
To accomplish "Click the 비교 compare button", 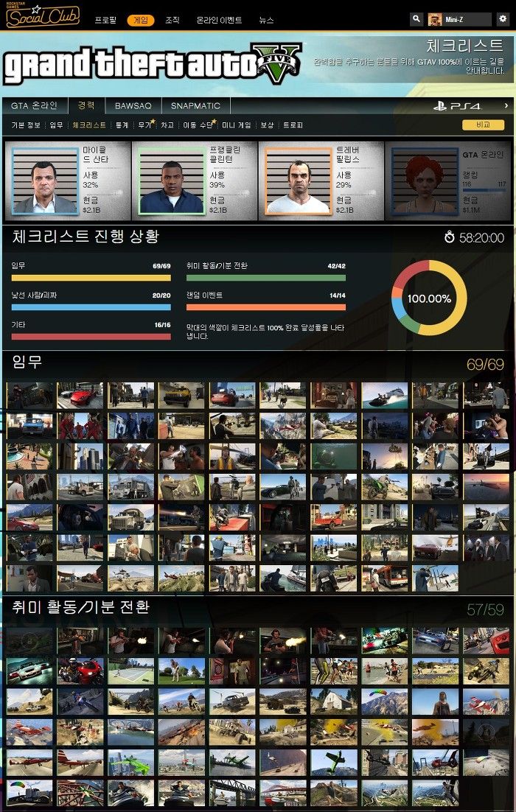I will coord(483,125).
